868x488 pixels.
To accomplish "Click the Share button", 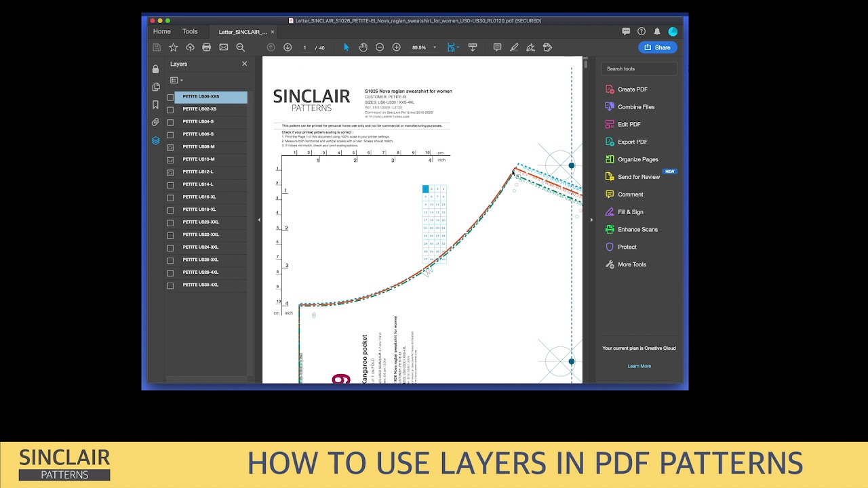I will click(658, 47).
